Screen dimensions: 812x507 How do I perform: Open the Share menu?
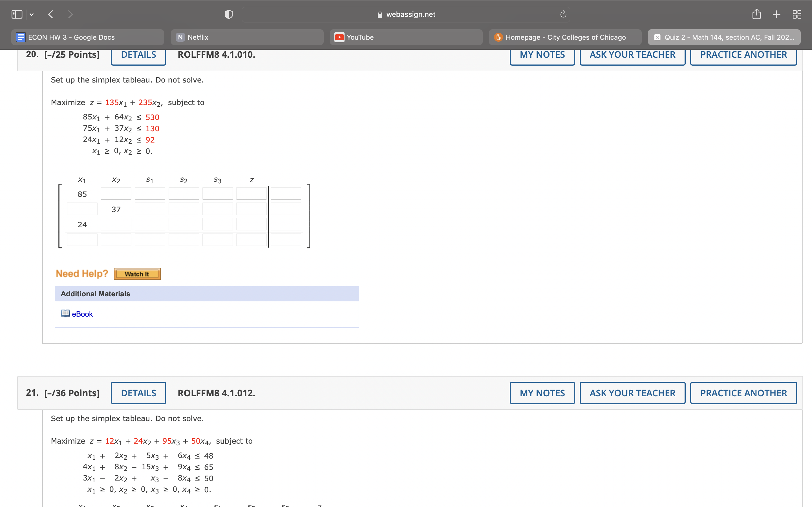click(757, 14)
